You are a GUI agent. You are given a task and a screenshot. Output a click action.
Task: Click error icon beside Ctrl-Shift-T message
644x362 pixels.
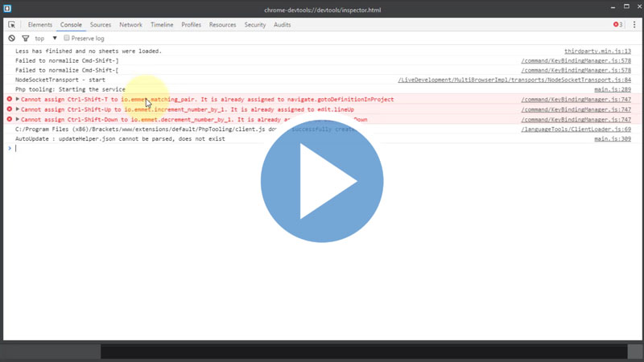[10, 99]
